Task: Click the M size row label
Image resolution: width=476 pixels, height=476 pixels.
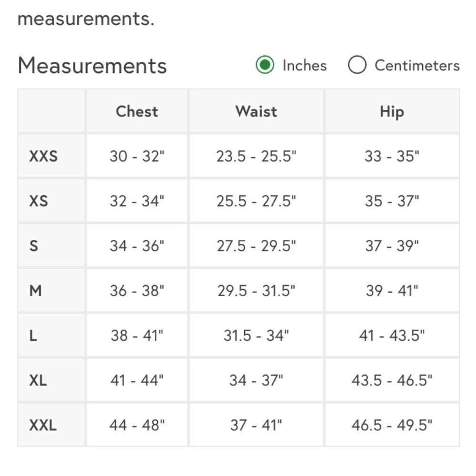Action: pos(36,290)
